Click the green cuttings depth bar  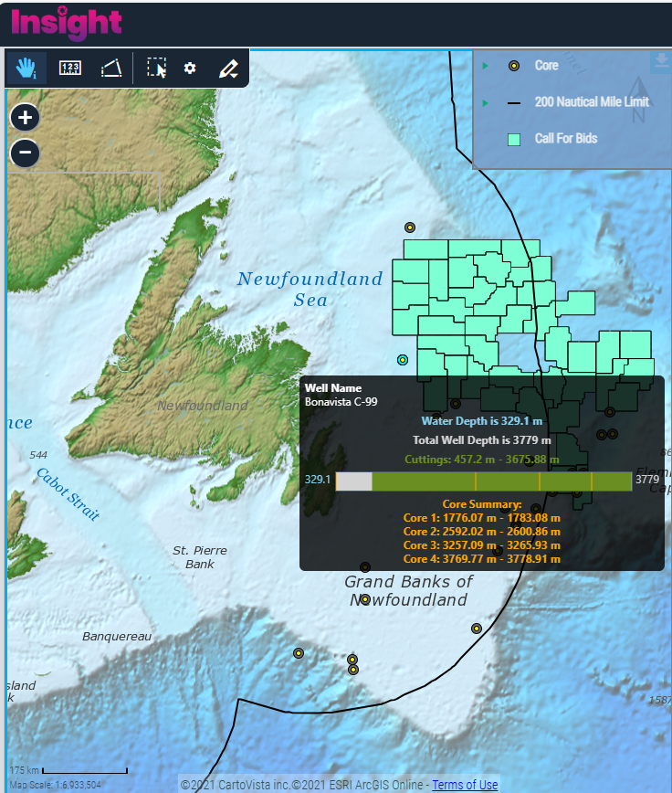click(x=502, y=481)
